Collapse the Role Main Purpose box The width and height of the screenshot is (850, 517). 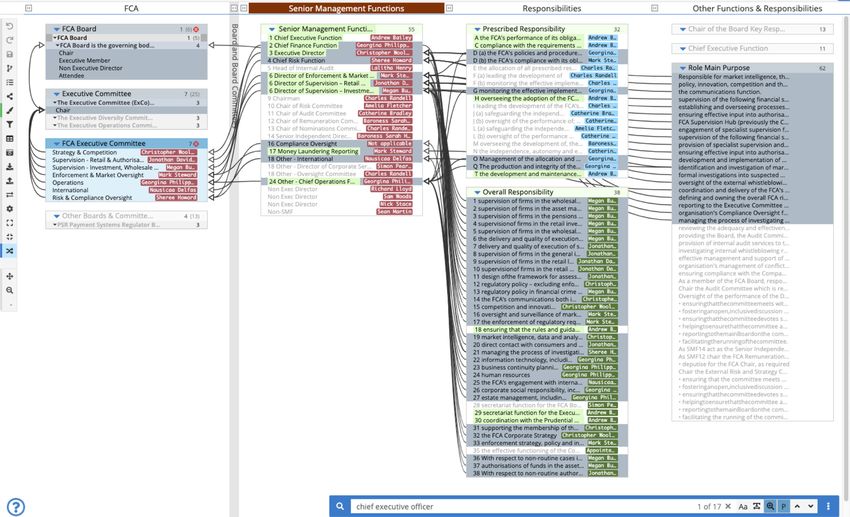(x=682, y=68)
